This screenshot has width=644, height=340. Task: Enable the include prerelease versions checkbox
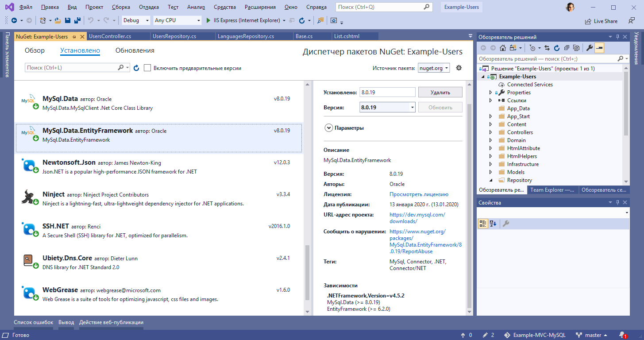click(147, 68)
